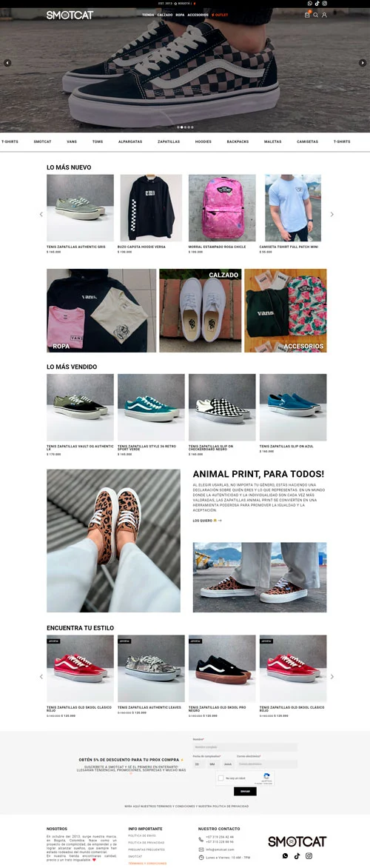
Task: Show next products in Encuentra Tu Estilo
Action: pyautogui.click(x=332, y=676)
